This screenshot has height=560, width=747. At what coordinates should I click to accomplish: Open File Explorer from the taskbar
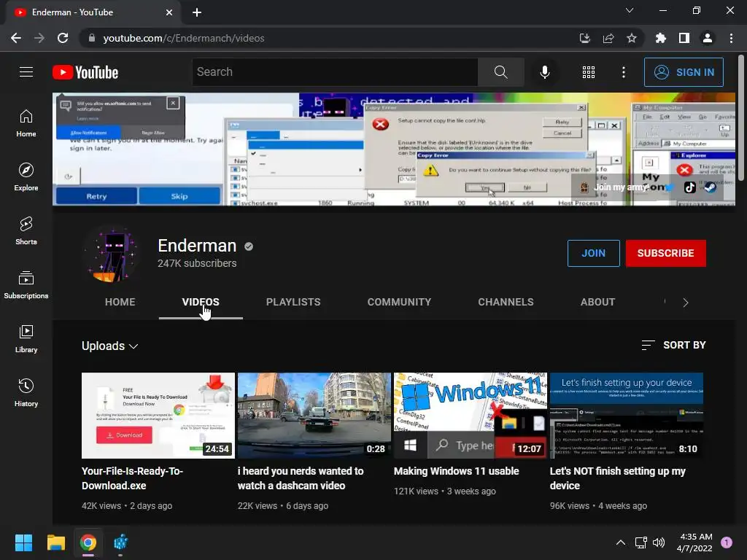click(55, 542)
